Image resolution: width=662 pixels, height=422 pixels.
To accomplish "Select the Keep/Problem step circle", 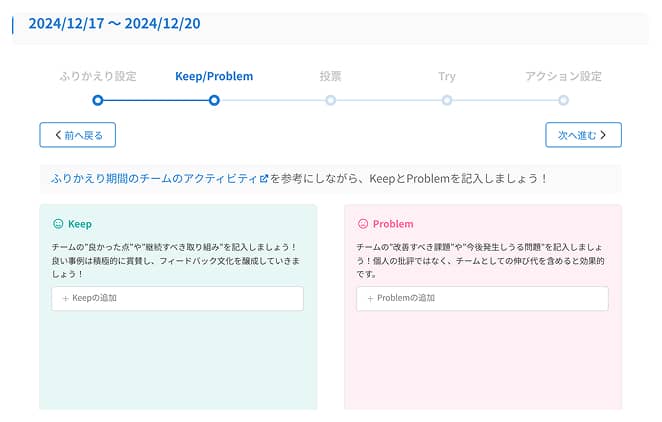I will click(214, 100).
